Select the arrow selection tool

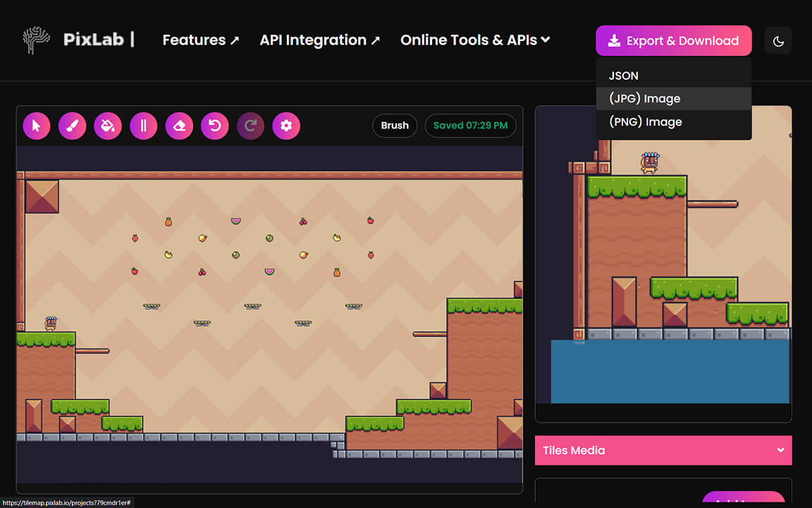pos(37,126)
